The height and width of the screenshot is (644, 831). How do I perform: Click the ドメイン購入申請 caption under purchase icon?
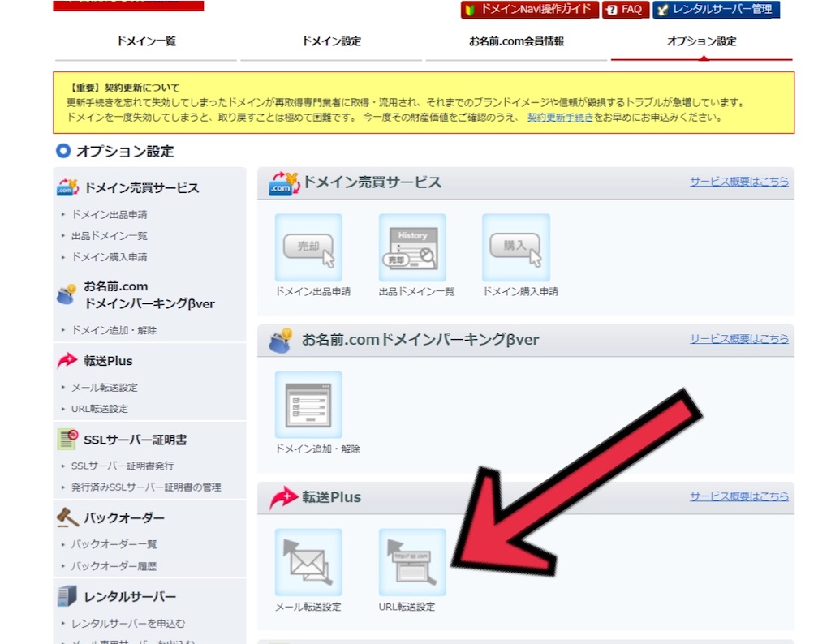[x=520, y=291]
